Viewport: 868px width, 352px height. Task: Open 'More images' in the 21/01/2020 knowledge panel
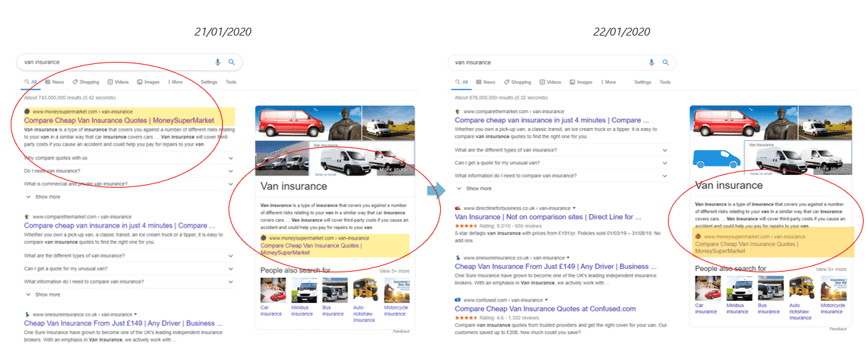[x=395, y=170]
